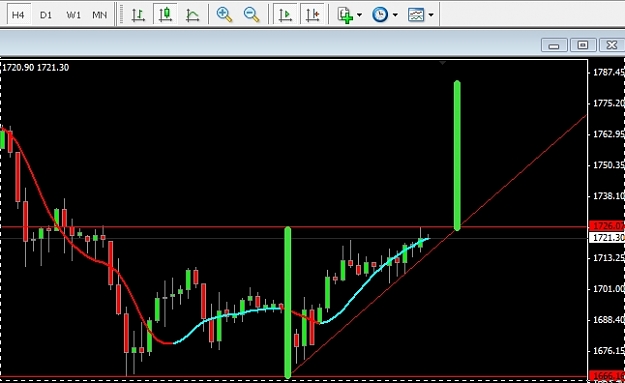The width and height of the screenshot is (625, 383).
Task: Select the 1726 horizontal resistance line label
Action: pos(607,226)
